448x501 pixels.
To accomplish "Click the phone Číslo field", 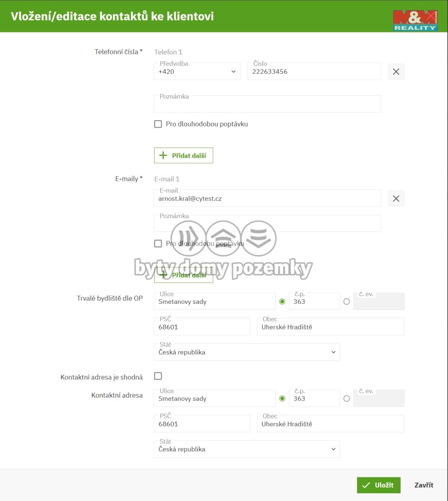I will coord(314,72).
